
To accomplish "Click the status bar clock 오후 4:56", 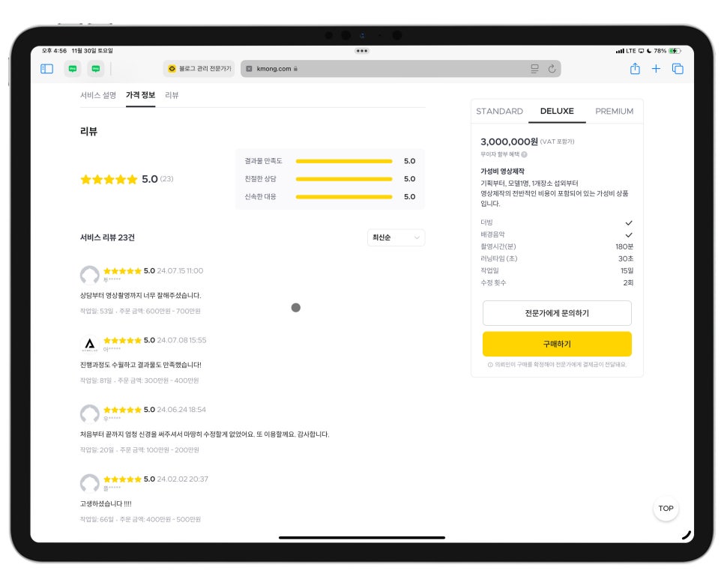I will click(55, 51).
